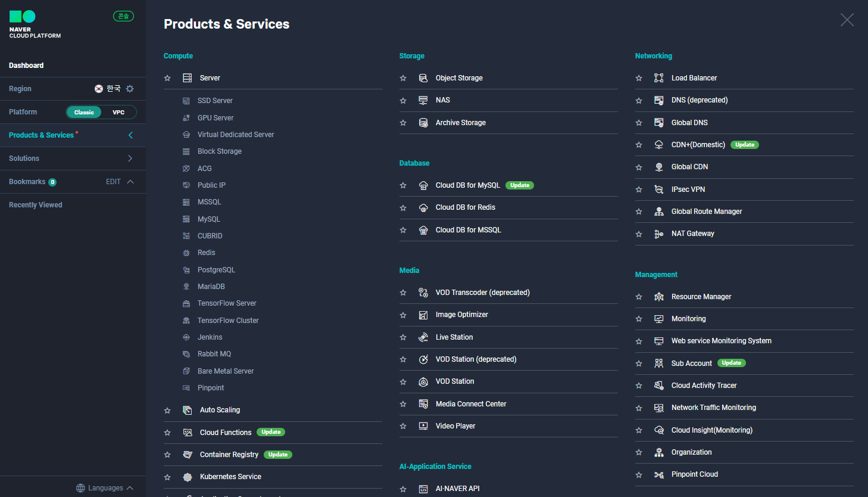Click the green console badge
Viewport: 868px width, 497px height.
click(x=123, y=16)
